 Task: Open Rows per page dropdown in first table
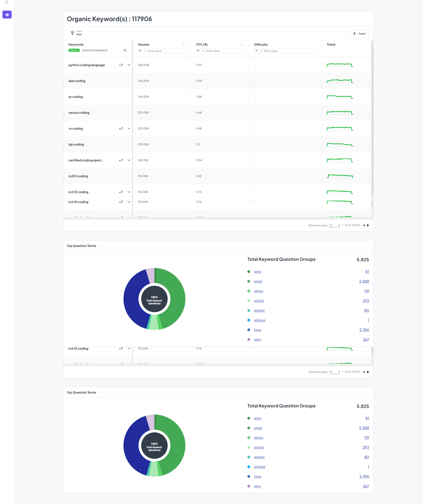coord(334,225)
